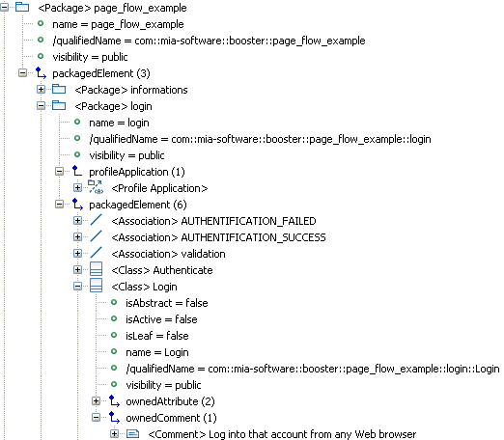Click 'isAbstract = false' text
The image size is (504, 440).
point(167,303)
